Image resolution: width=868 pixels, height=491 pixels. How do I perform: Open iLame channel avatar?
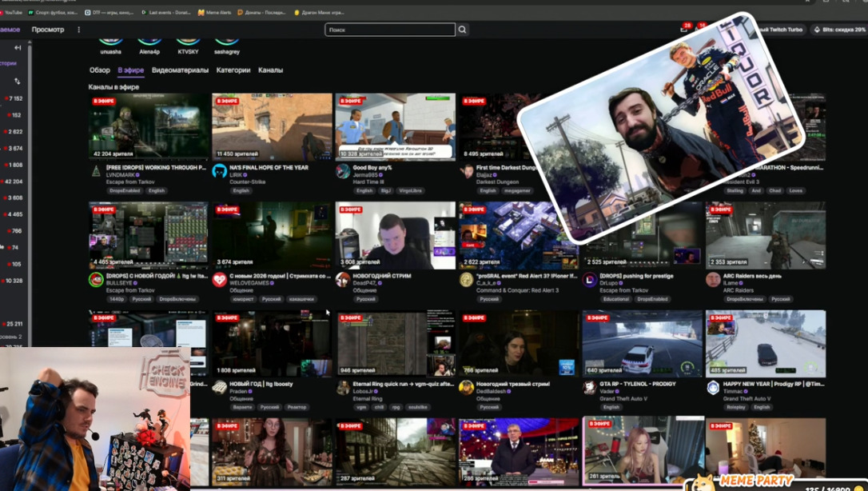713,280
